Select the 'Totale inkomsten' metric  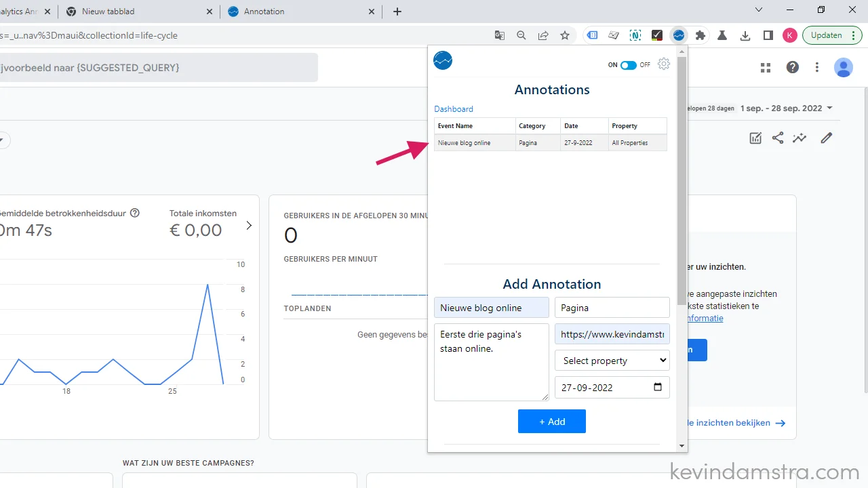pyautogui.click(x=203, y=223)
